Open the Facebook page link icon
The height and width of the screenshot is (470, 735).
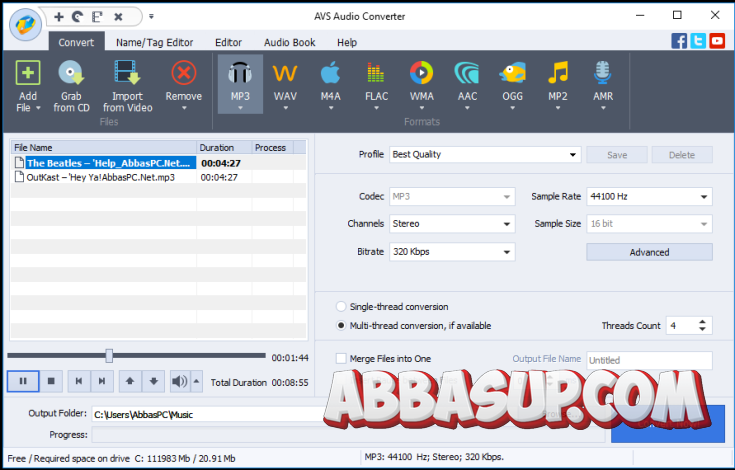[x=679, y=41]
